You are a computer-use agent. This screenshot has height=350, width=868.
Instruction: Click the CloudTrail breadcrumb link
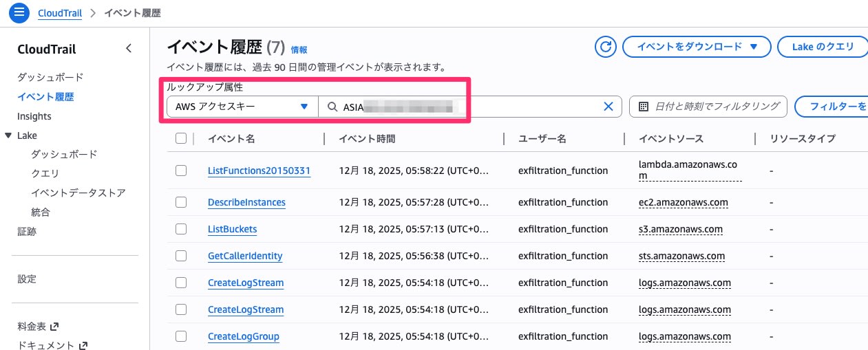tap(60, 12)
